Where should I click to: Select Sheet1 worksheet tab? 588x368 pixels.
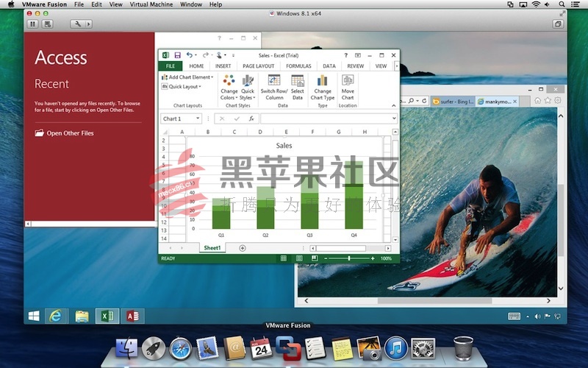[x=212, y=248]
